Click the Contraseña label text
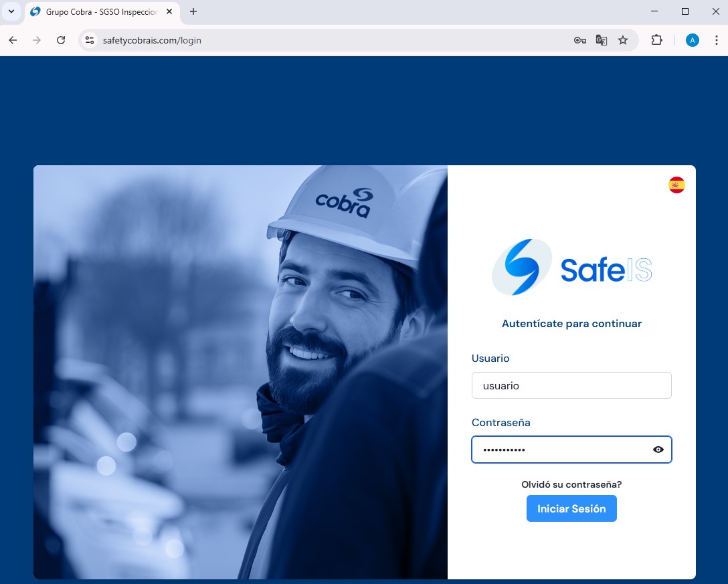 (x=500, y=423)
